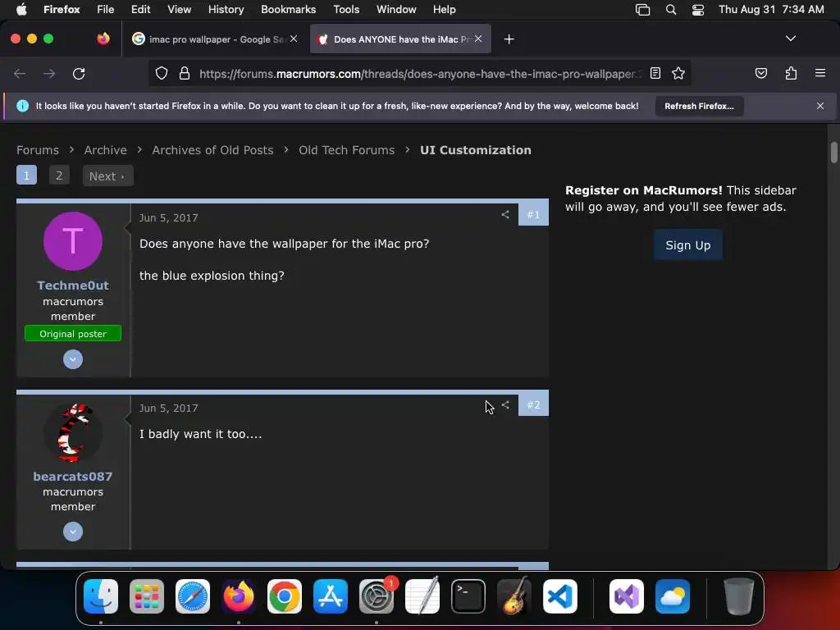The height and width of the screenshot is (630, 840).
Task: Open UI Customization breadcrumb link
Action: 476,150
